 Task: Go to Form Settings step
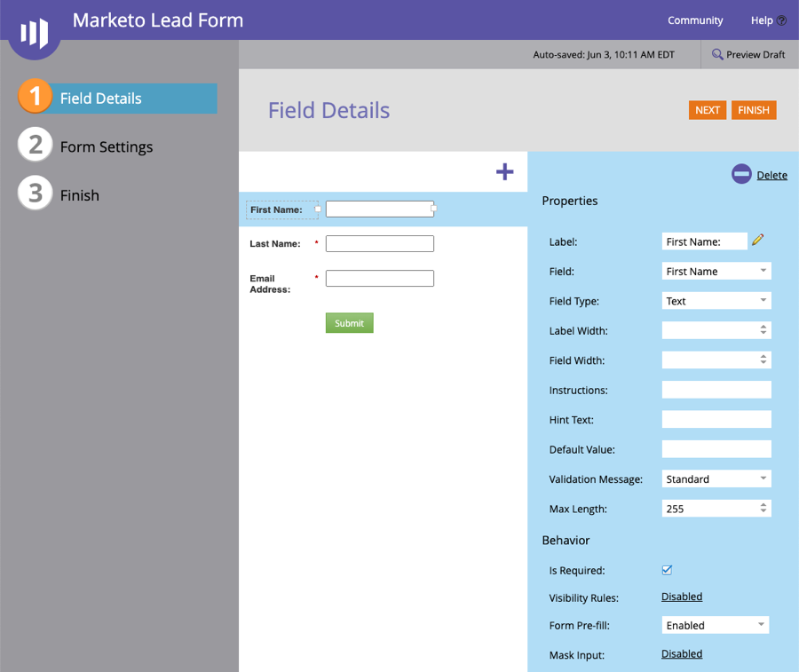point(106,146)
